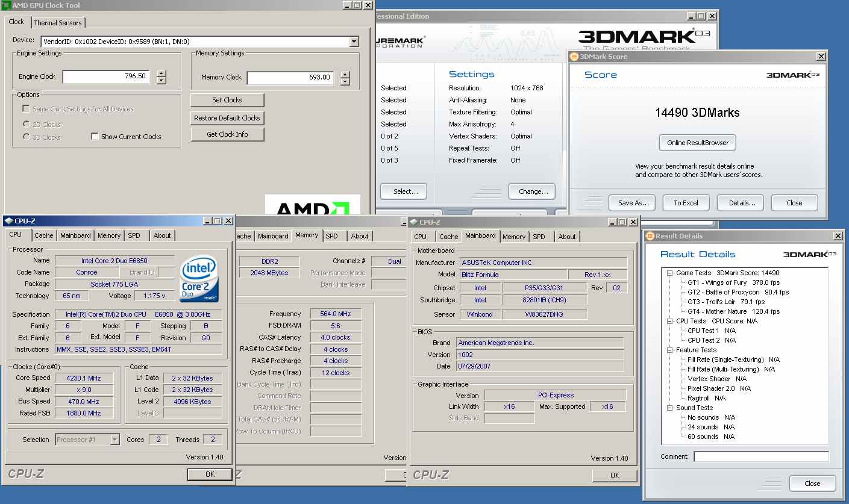The image size is (849, 504).
Task: Open Mainboard tab in left CPU-Z window
Action: click(75, 235)
